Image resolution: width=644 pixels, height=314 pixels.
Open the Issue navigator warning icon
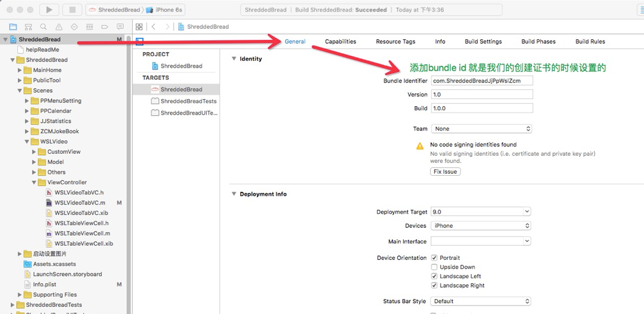click(x=59, y=26)
